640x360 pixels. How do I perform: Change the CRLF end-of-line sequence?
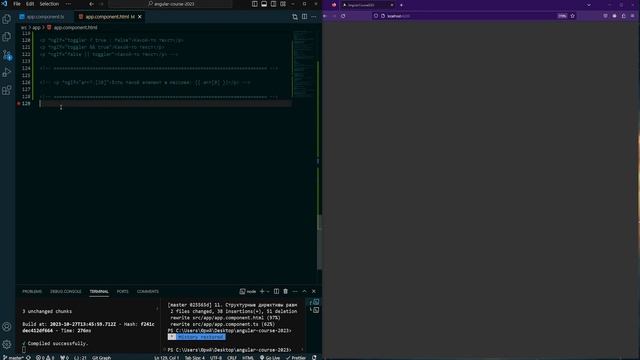(x=232, y=358)
